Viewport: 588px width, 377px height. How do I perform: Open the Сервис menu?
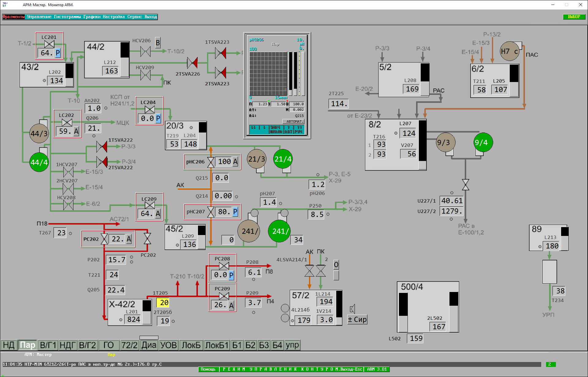[x=135, y=17]
